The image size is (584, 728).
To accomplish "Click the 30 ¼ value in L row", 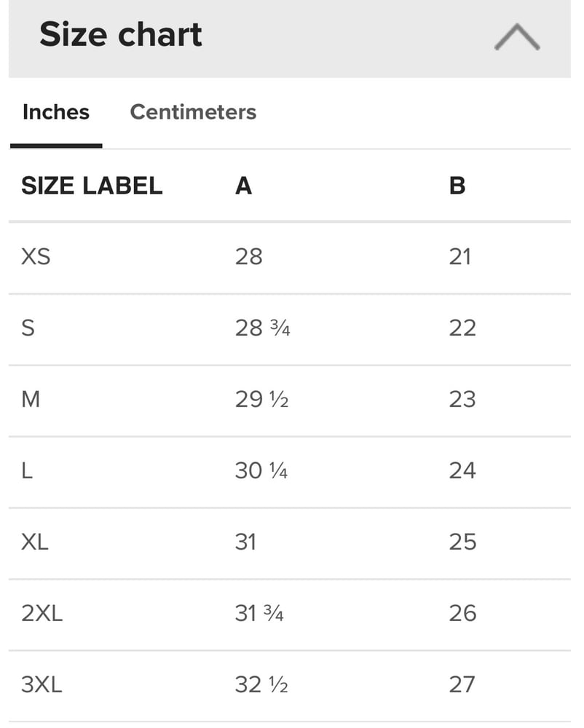I will tap(261, 470).
